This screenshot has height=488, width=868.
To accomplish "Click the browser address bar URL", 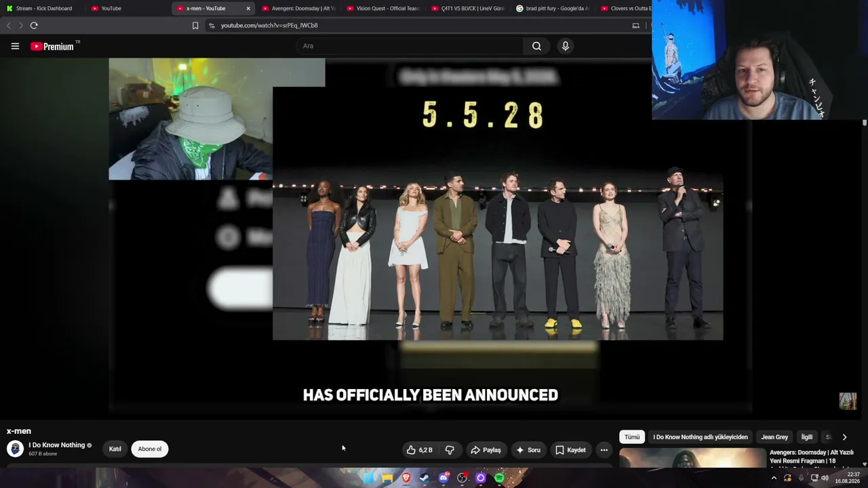I will click(269, 25).
